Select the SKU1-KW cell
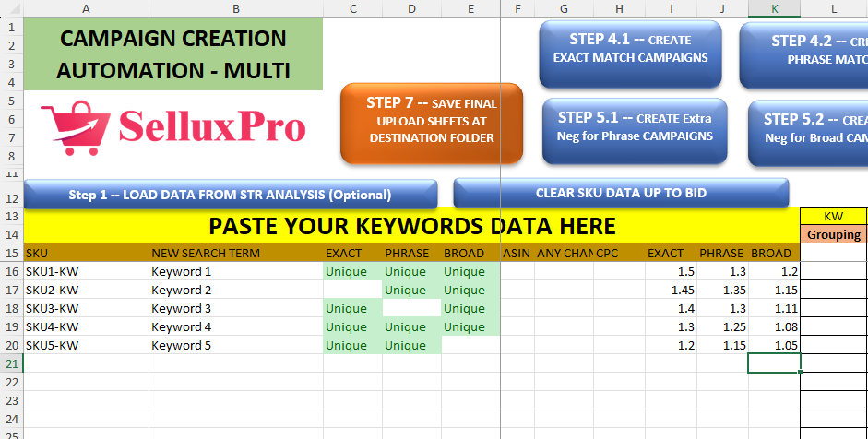This screenshot has height=439, width=868. coord(86,271)
